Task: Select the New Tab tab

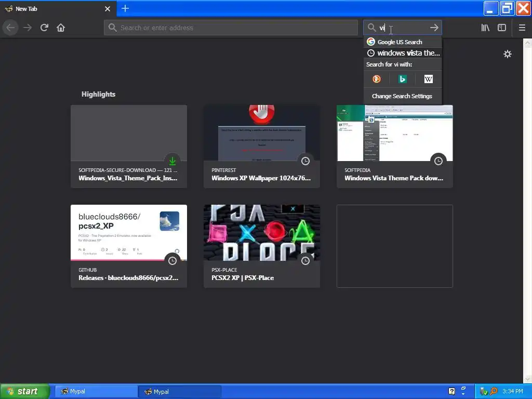Action: (x=58, y=8)
